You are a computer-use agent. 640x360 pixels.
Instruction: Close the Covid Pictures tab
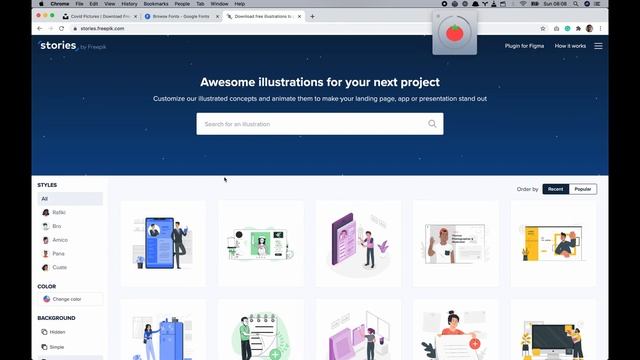[136, 16]
